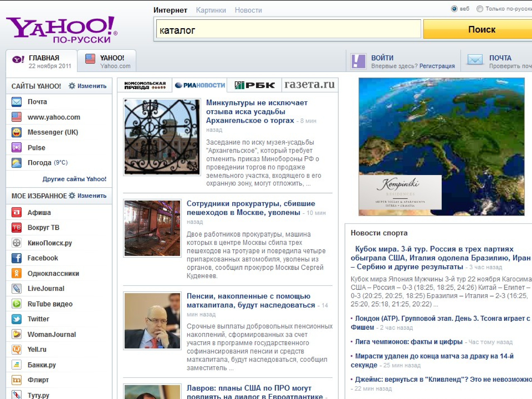
Task: Open sports headline 'Кубок мира. 3-й тур'
Action: coord(441,258)
